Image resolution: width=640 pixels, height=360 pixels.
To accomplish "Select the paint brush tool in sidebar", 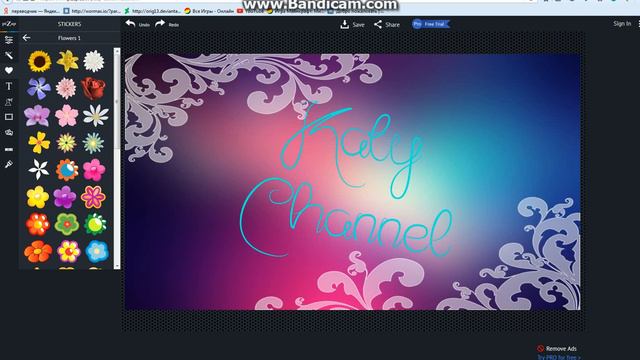I will point(9,164).
